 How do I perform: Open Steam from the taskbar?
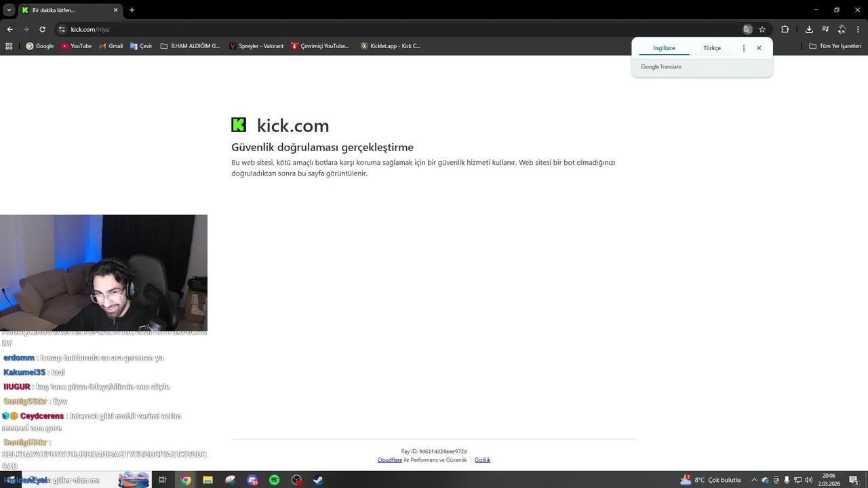coord(318,480)
